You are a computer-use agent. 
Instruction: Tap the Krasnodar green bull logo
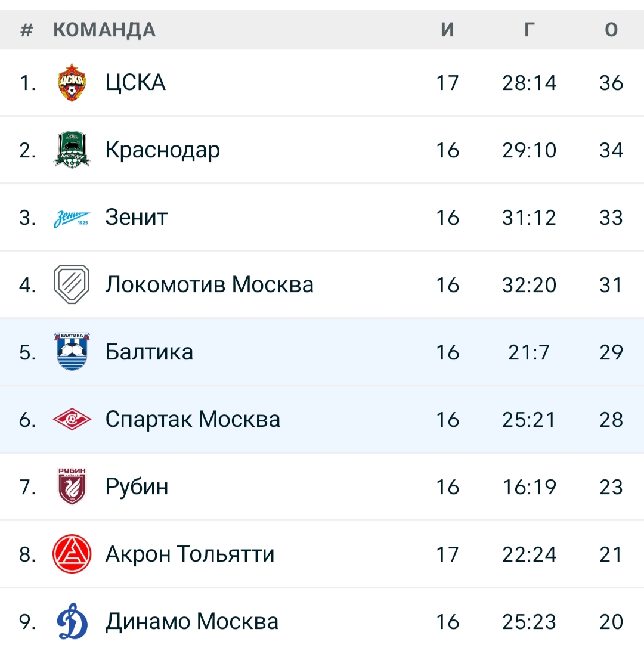point(72,150)
